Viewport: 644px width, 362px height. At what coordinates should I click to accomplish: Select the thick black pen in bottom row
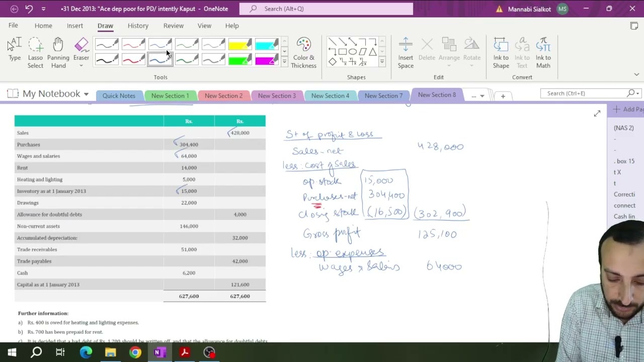coord(107,60)
